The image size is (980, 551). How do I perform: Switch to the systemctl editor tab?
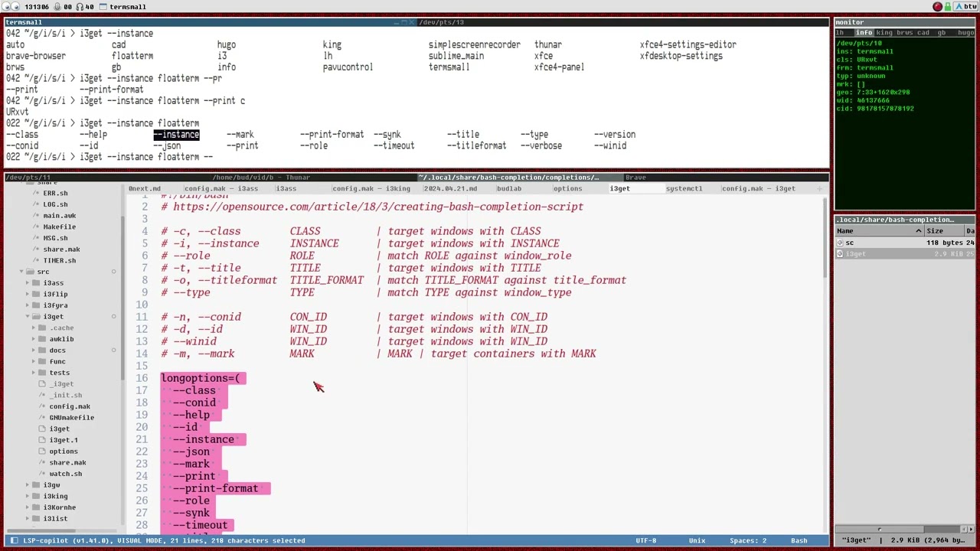point(684,188)
